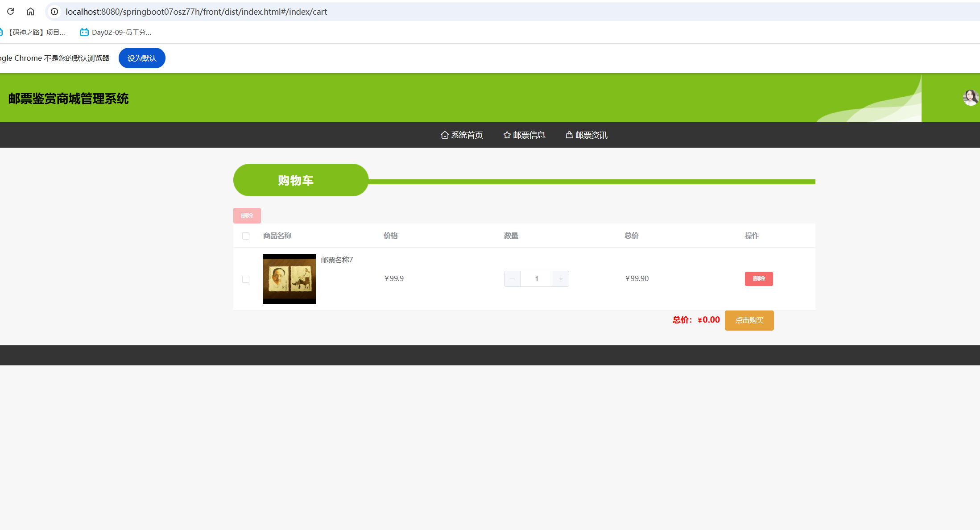
Task: Decrease quantity with the minus button
Action: tap(512, 279)
